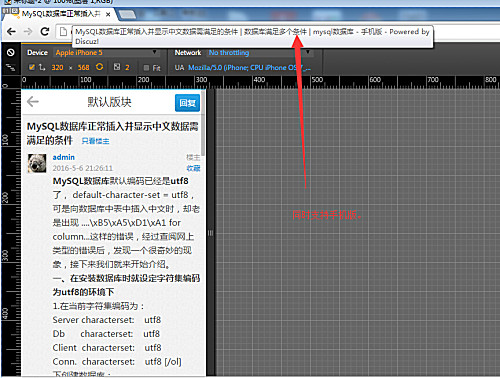Open a new tab with the new-tab button
Screen dimensions: 500x378
click(127, 14)
